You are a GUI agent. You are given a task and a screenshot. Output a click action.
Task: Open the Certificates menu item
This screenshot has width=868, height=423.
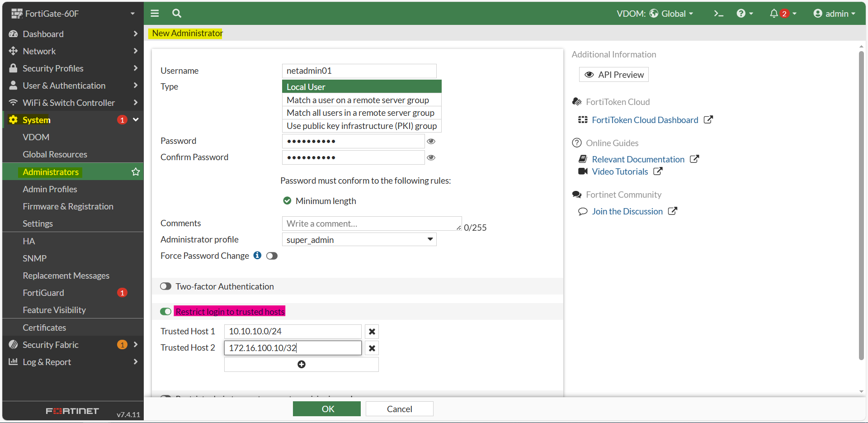pos(73,328)
